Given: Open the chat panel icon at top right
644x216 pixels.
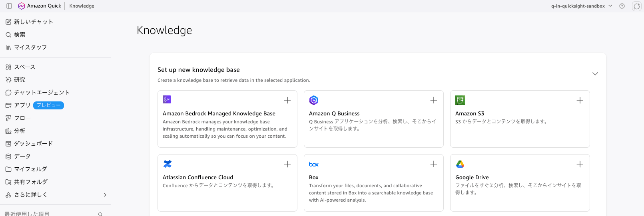Looking at the screenshot, I should 637,6.
